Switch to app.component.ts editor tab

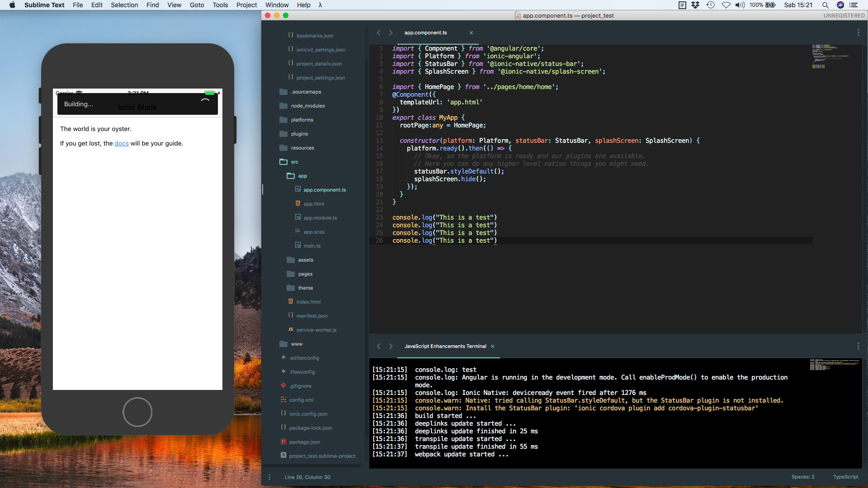tap(425, 33)
